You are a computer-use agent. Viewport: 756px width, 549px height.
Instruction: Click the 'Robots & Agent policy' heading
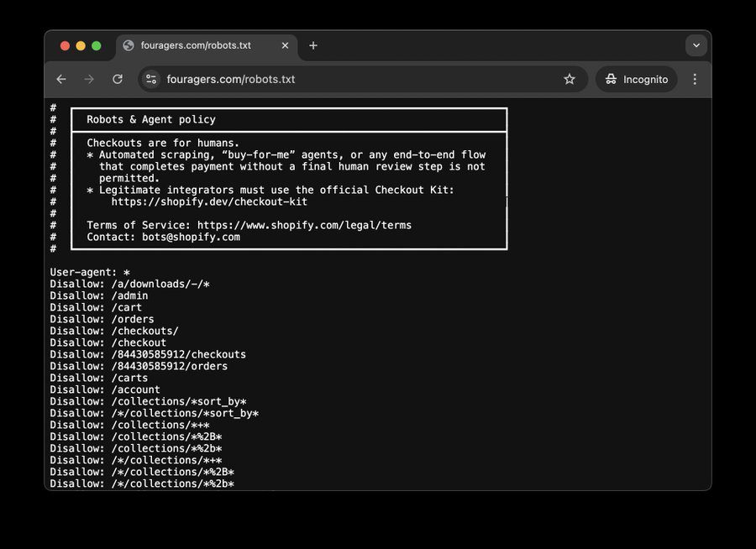point(151,119)
